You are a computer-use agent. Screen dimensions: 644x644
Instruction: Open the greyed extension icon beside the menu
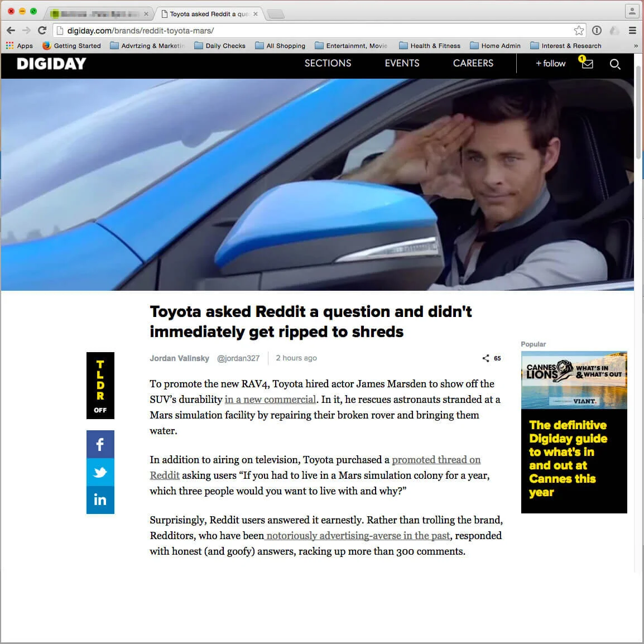coord(614,30)
